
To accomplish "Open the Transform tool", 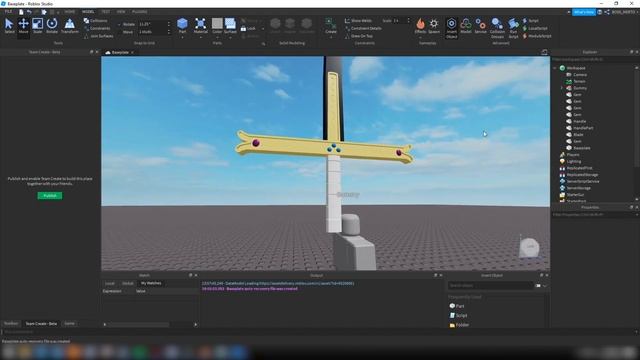I will pos(70,26).
